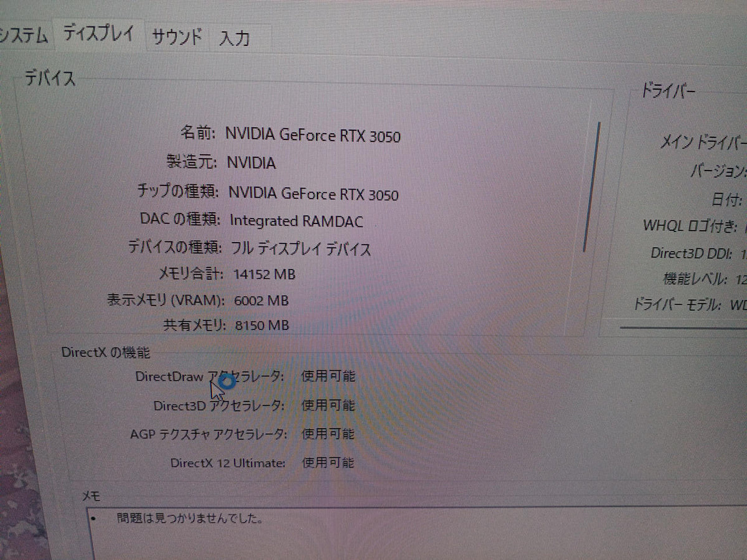747x560 pixels.
Task: Click the value フル ディスプレイ デバイス
Action: [x=301, y=249]
